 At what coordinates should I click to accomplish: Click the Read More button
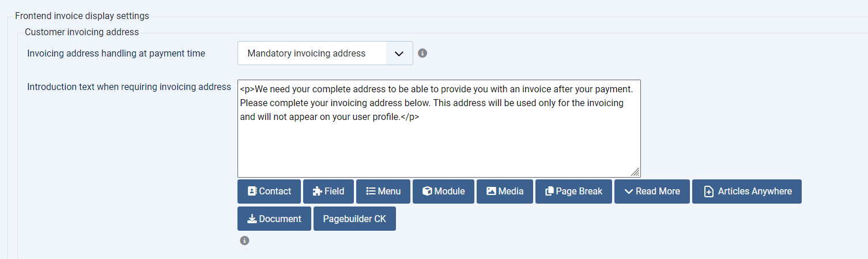[x=652, y=192]
